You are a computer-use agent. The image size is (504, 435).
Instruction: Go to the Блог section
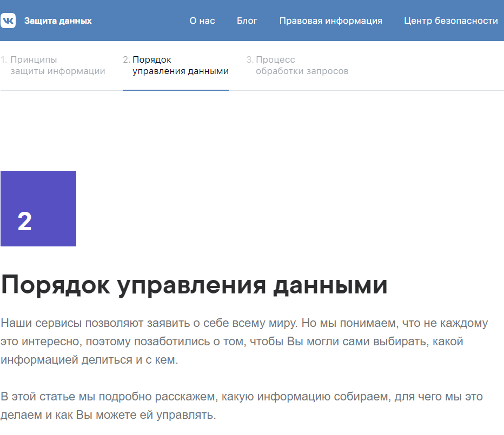tap(247, 21)
